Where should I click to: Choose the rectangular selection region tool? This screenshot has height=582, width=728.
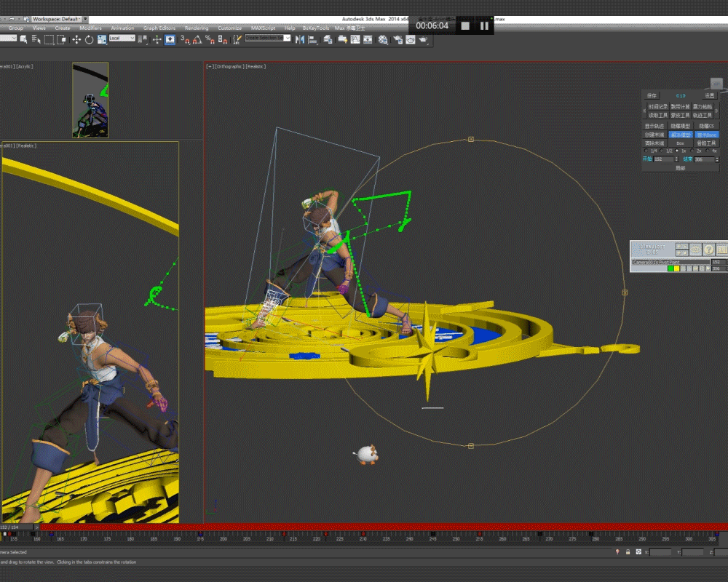tap(50, 39)
